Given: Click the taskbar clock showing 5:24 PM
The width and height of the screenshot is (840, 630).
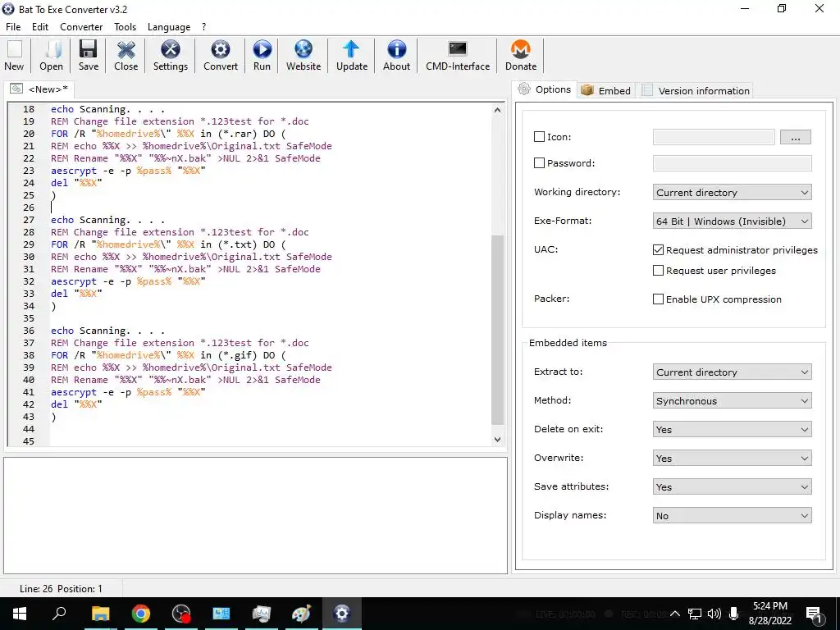Looking at the screenshot, I should click(x=769, y=614).
